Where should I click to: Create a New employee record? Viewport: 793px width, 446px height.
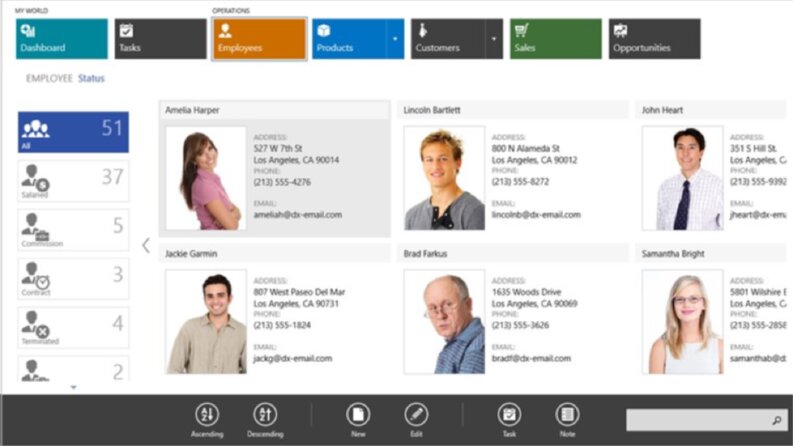point(358,420)
